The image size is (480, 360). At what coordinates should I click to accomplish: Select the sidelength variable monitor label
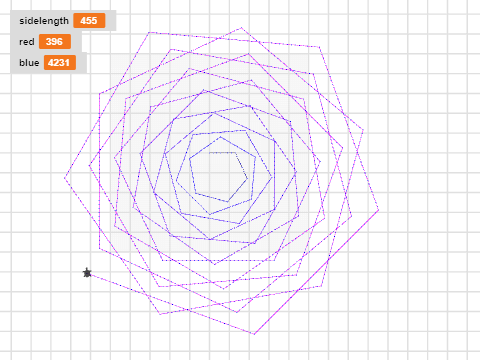coord(44,21)
